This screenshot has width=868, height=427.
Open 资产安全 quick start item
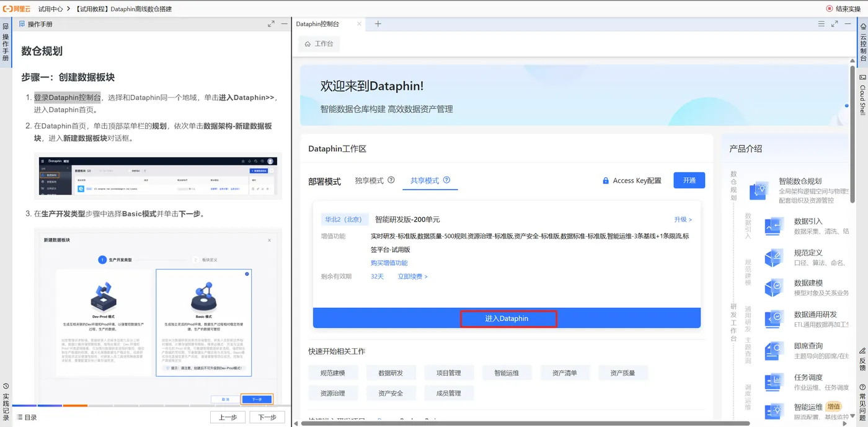(391, 394)
